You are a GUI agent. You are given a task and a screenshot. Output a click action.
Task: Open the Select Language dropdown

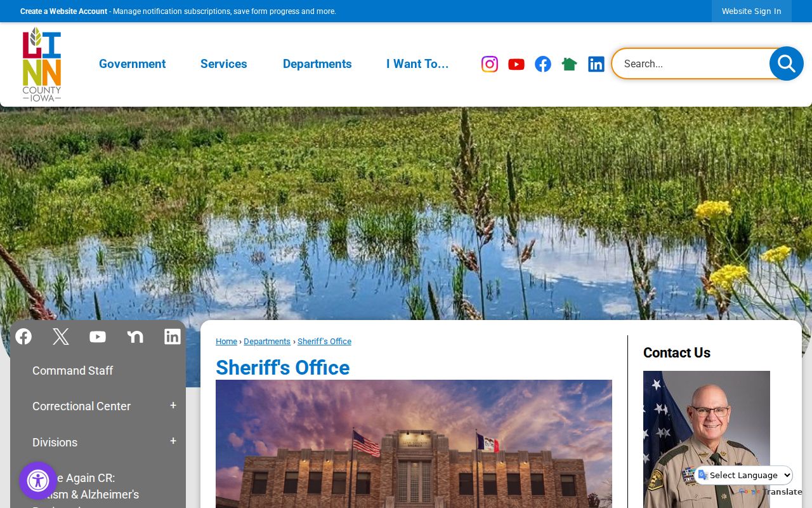click(744, 475)
